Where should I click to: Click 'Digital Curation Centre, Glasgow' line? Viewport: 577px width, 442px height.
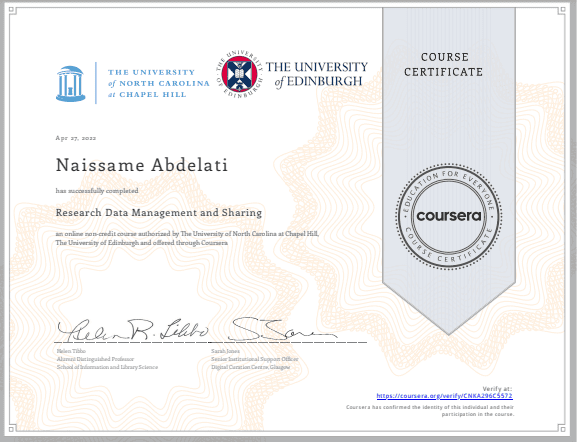250,367
